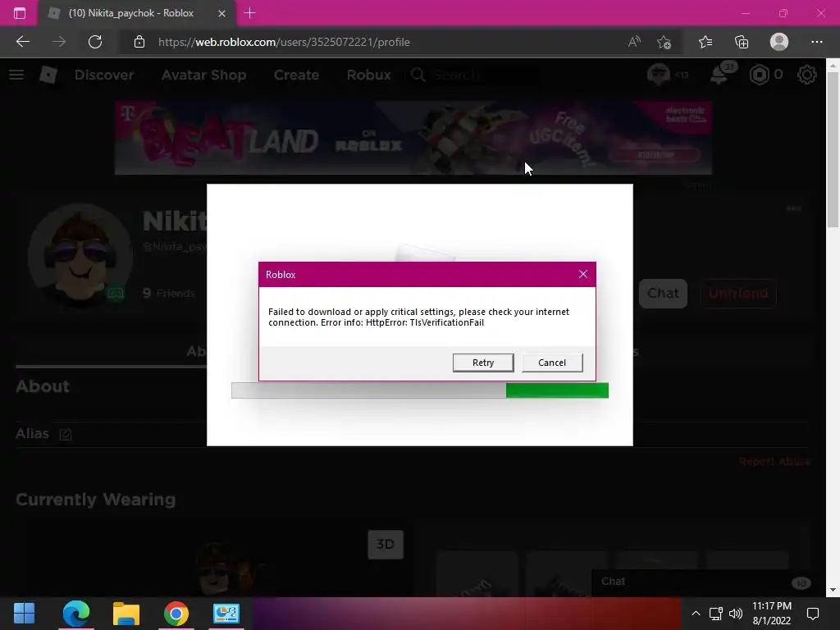
Task: Report Abuse on this profile
Action: (x=774, y=461)
